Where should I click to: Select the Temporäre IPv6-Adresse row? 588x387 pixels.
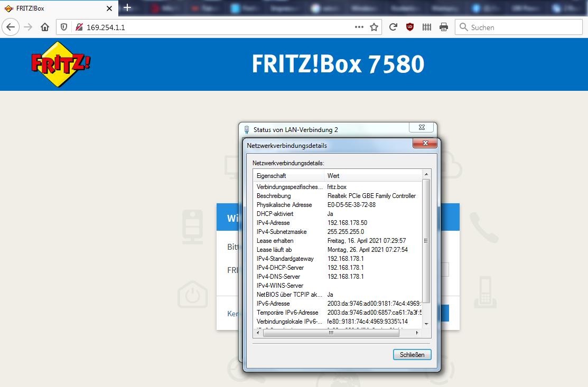click(x=338, y=313)
